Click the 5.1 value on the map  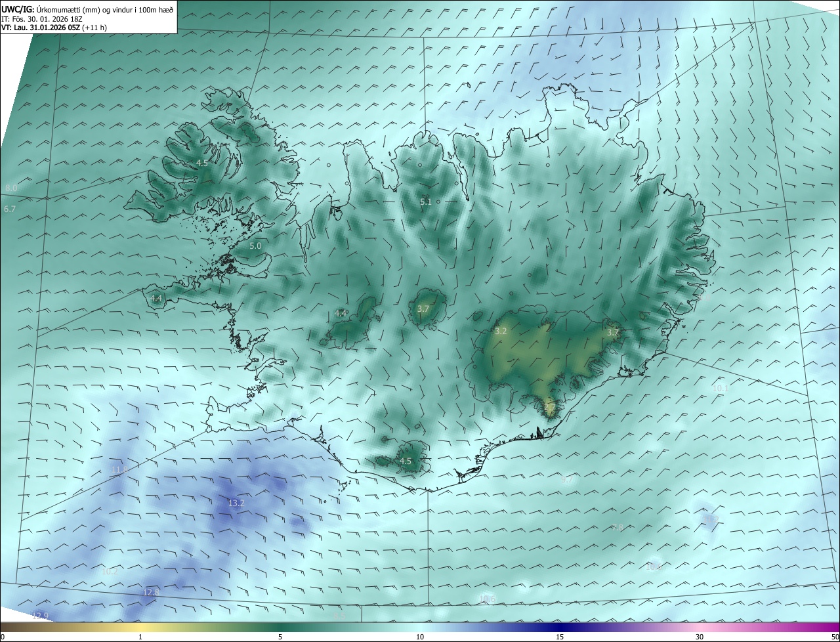click(x=426, y=202)
